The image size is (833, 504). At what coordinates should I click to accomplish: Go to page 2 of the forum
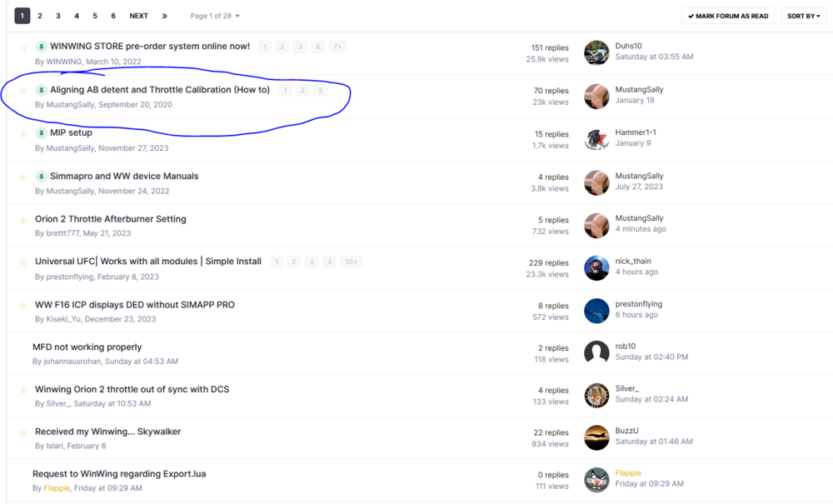coord(40,16)
